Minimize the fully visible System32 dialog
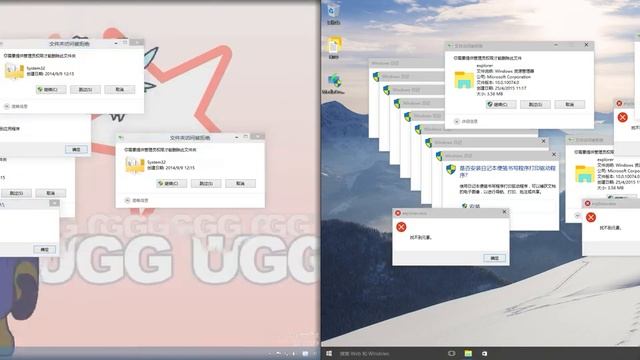The image size is (640, 360). [x=237, y=137]
